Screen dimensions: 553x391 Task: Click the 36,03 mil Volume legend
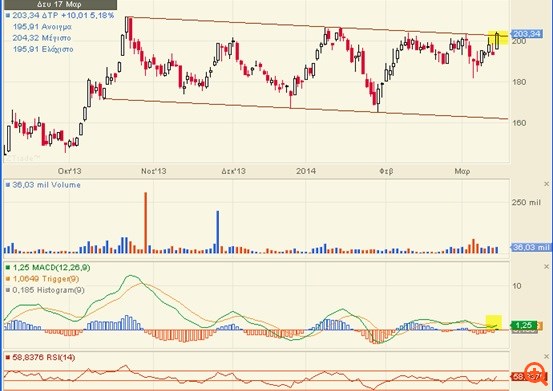(x=43, y=185)
